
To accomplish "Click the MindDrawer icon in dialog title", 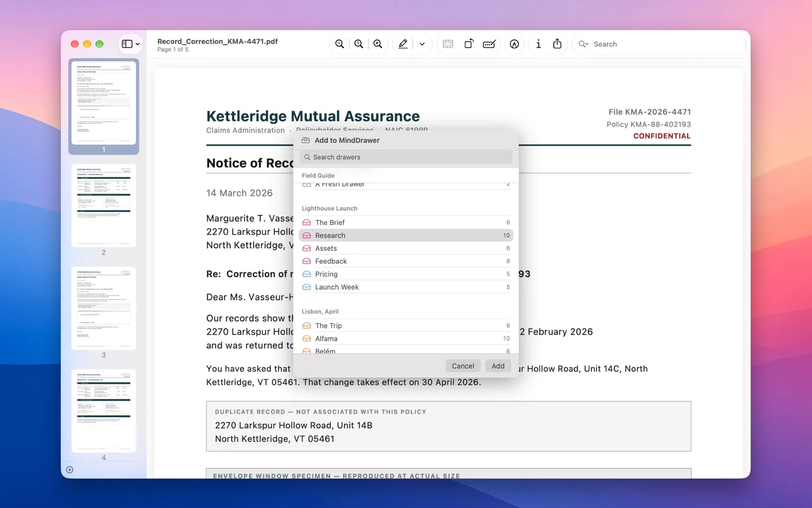I will pyautogui.click(x=306, y=140).
